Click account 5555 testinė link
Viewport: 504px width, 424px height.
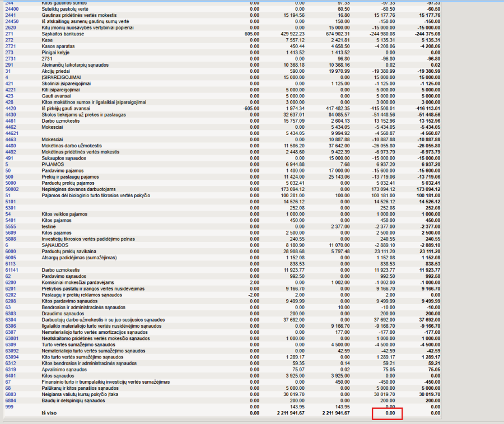[x=10, y=226]
